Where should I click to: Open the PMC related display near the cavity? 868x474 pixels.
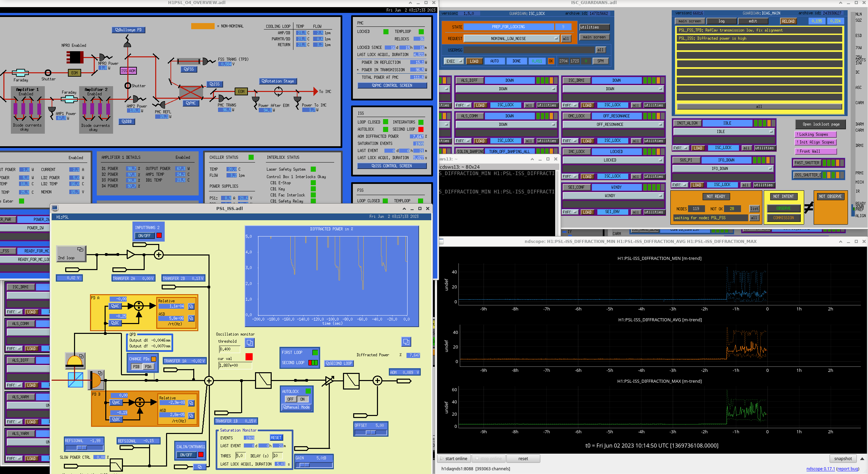(x=191, y=103)
